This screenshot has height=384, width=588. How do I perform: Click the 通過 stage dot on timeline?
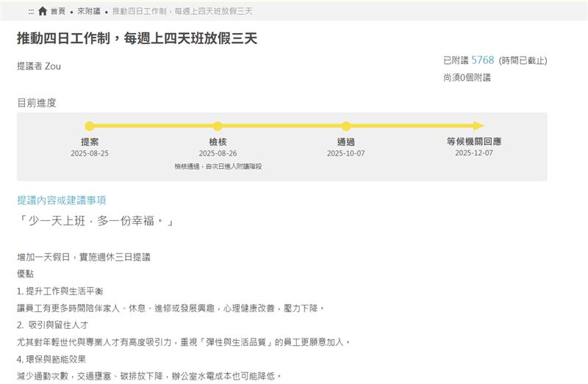click(x=345, y=126)
